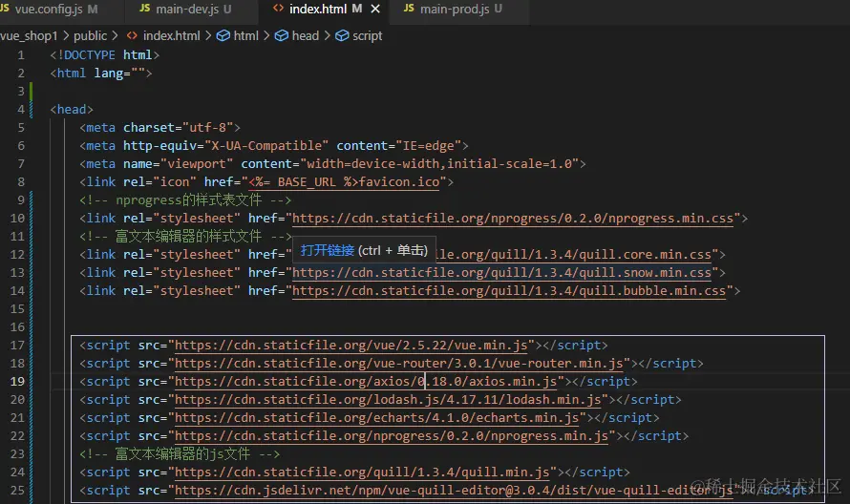Click vue_shop1 in the breadcrumb
The width and height of the screenshot is (850, 504).
tap(29, 35)
